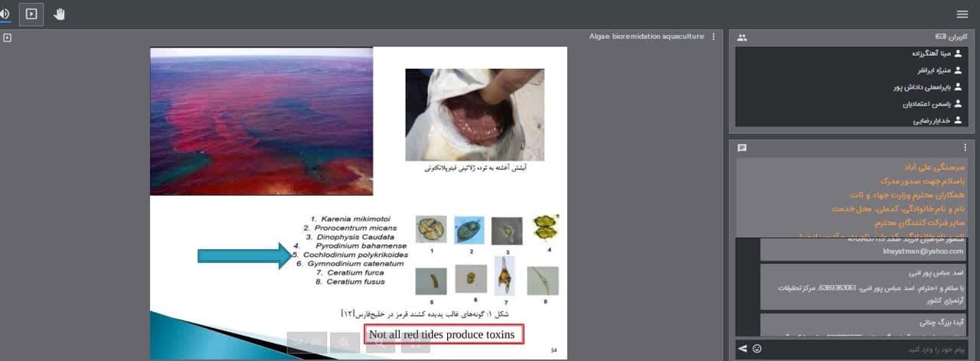
Task: Open the chat panel three-dot options menu
Action: (965, 148)
